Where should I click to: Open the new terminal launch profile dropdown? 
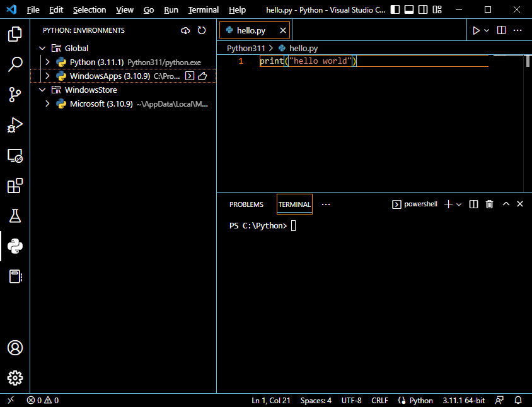pyautogui.click(x=459, y=204)
